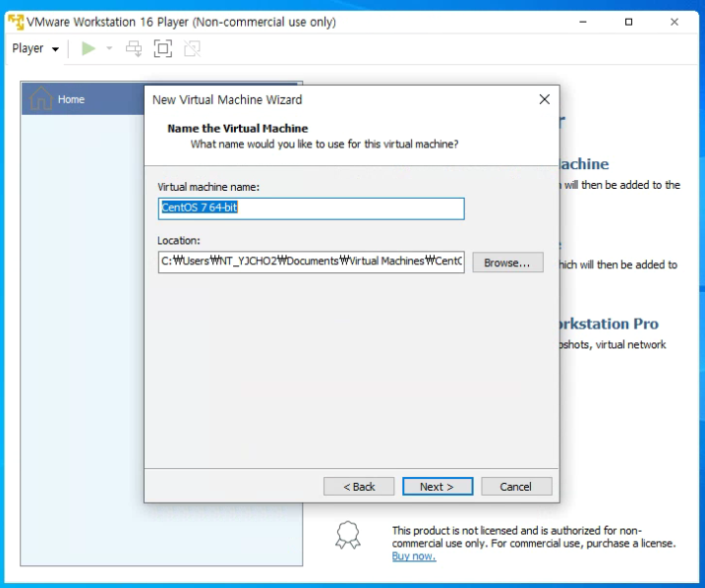Click the Browse... button

tap(507, 263)
